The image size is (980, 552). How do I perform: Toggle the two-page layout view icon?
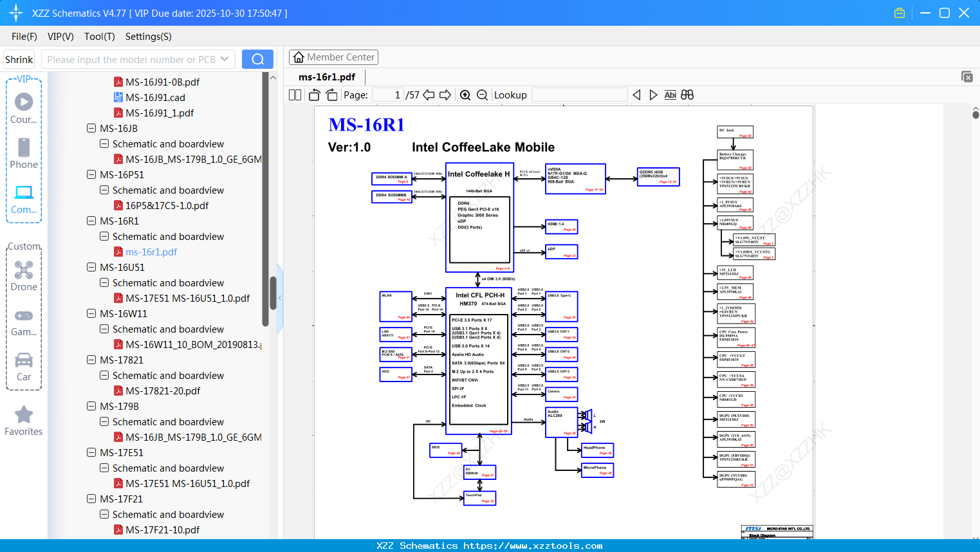pos(295,95)
